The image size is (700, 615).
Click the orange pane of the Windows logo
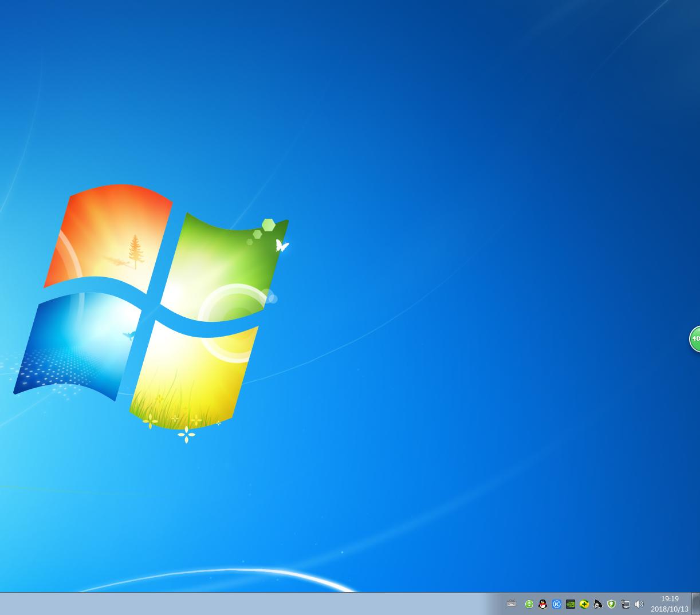pos(109,235)
